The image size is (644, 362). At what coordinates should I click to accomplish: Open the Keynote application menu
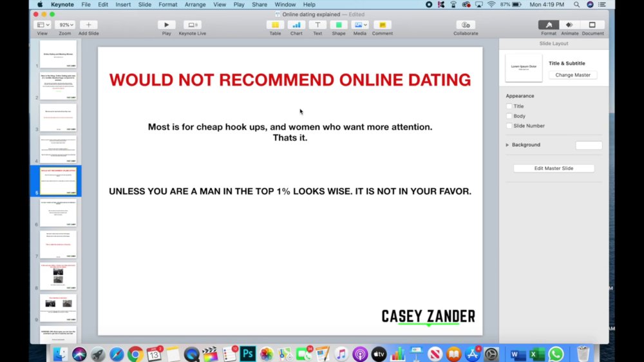62,5
